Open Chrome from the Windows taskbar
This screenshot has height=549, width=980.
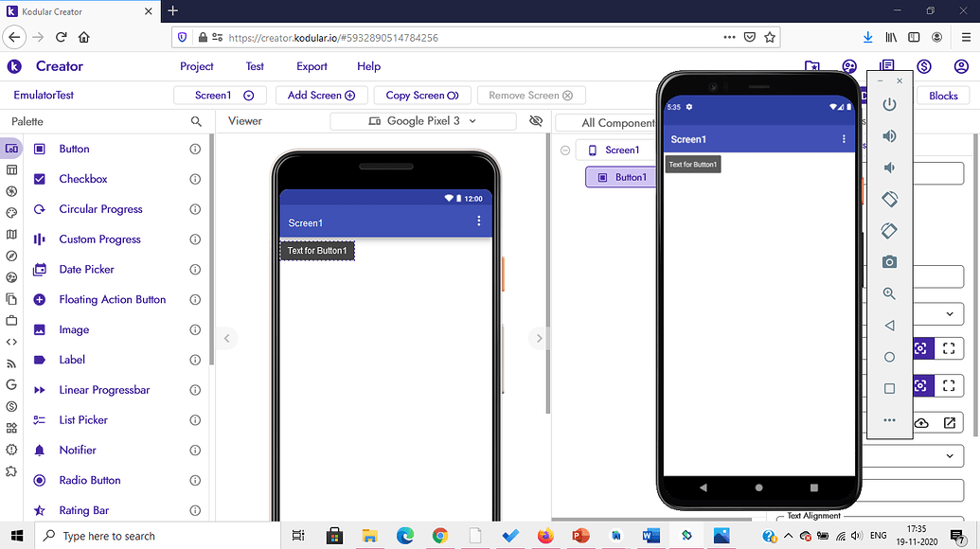pyautogui.click(x=440, y=536)
